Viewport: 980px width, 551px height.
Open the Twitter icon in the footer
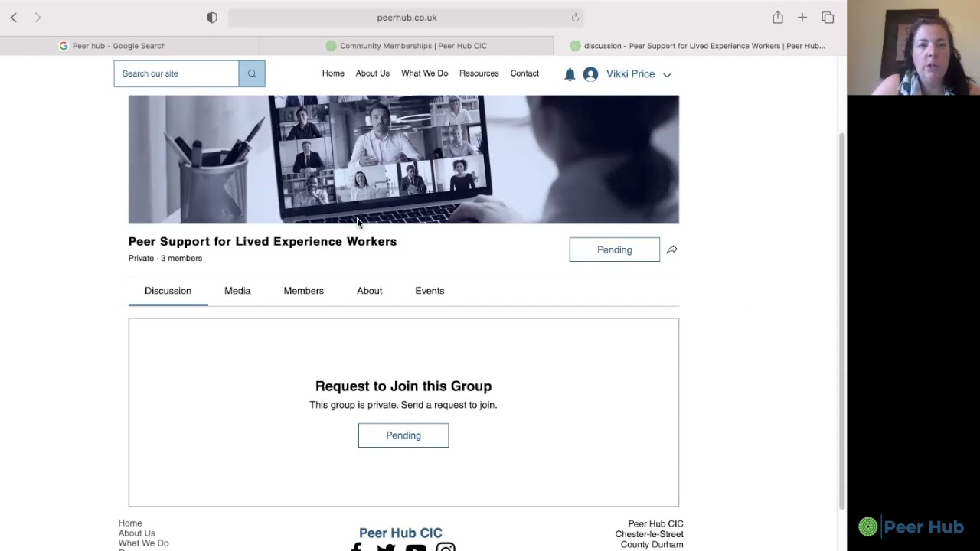click(x=386, y=547)
